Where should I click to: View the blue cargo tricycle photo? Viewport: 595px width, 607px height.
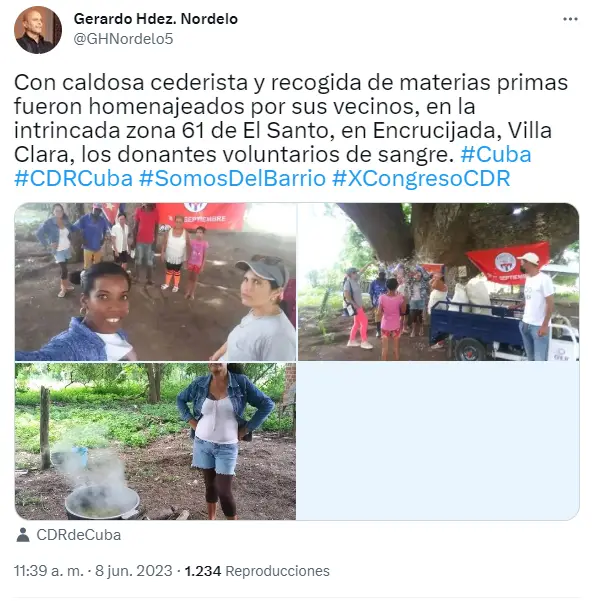[x=438, y=282]
